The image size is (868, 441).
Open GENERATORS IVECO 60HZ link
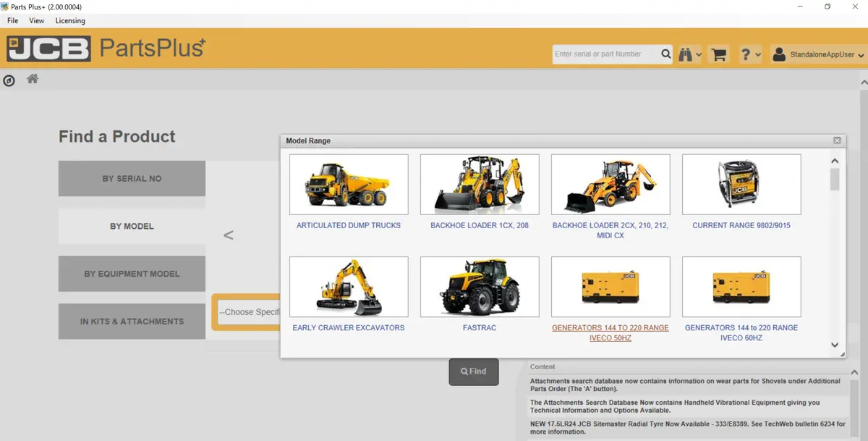point(741,333)
